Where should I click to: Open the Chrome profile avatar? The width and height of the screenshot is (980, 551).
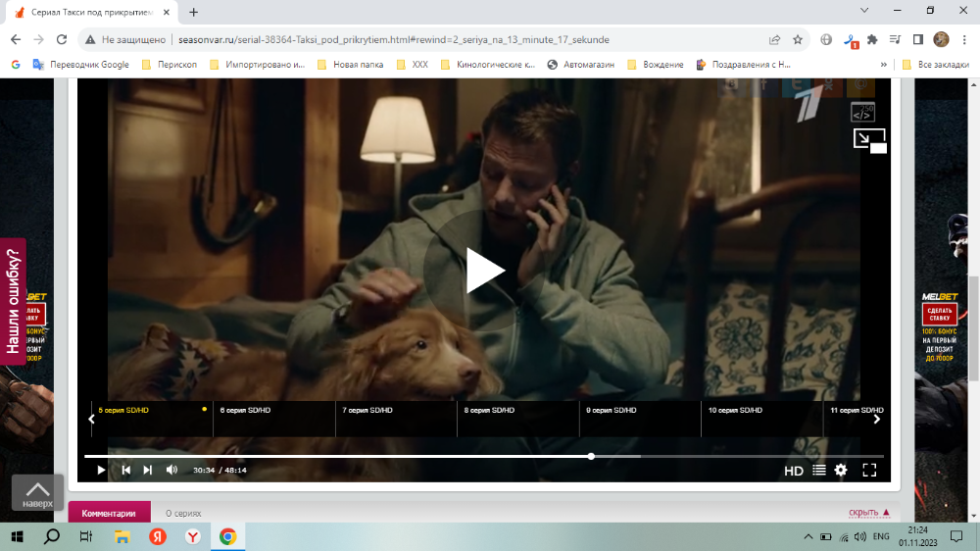(941, 39)
